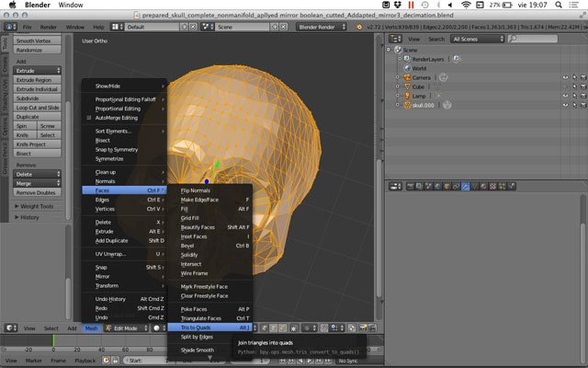Toggle Camera visibility eye in outliner
588x368 pixels.
point(565,77)
